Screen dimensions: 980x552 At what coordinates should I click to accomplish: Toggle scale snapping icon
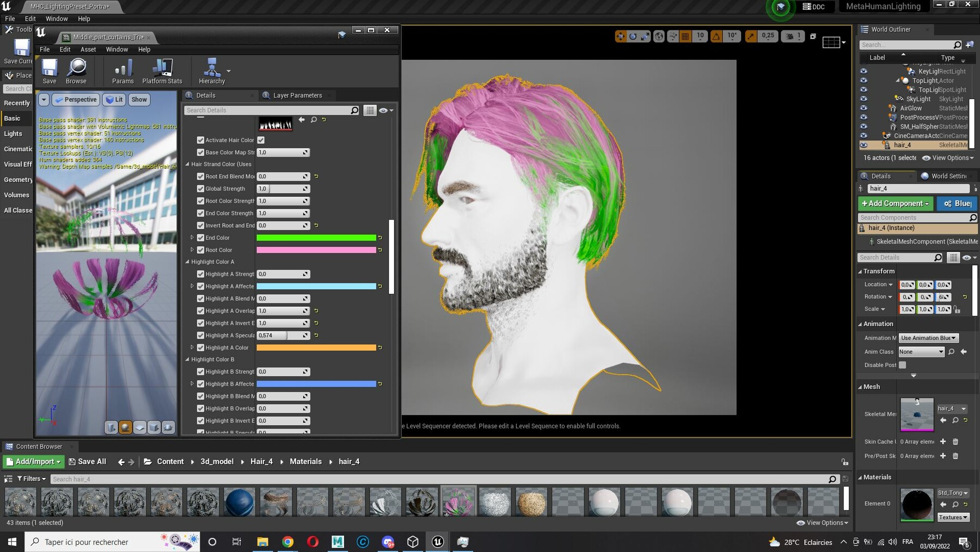click(x=751, y=36)
